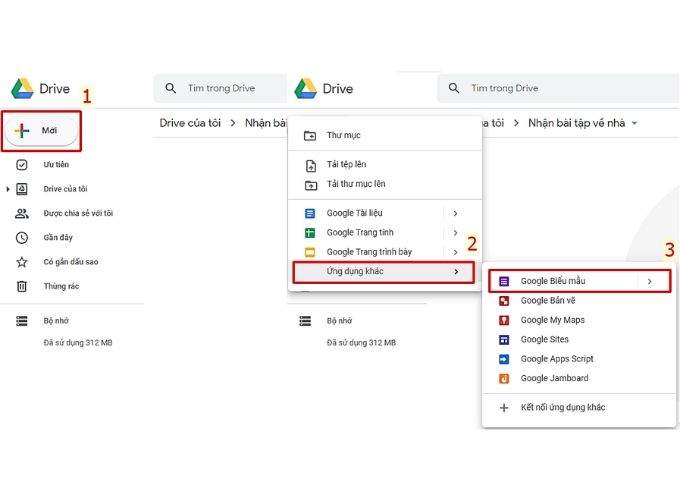Click the Google Sites icon
The image size is (680, 500).
(504, 340)
